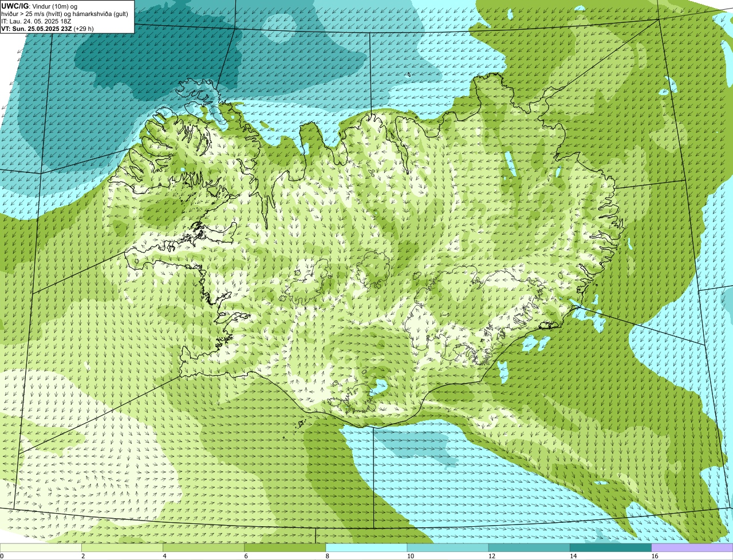Click the 'VT: Sun. 25.05.2025 23Z (+29 h)' line
This screenshot has height=560, width=733.
48,29
